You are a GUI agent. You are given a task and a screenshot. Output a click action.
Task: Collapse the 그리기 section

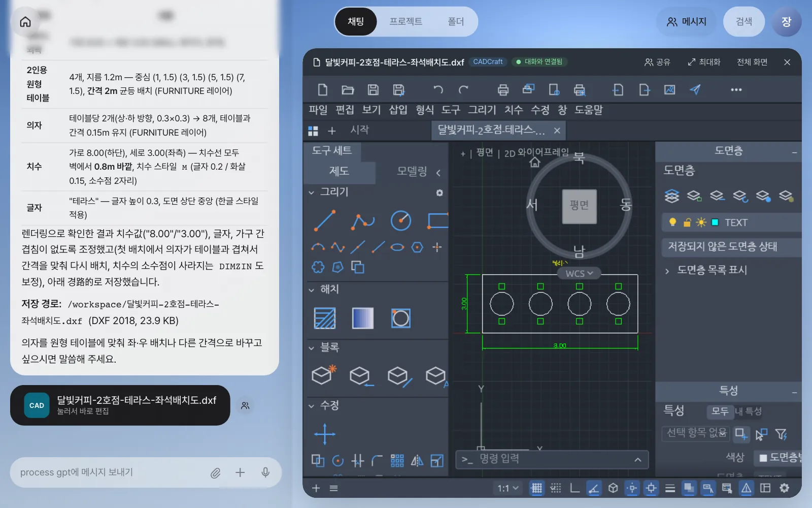click(x=312, y=193)
